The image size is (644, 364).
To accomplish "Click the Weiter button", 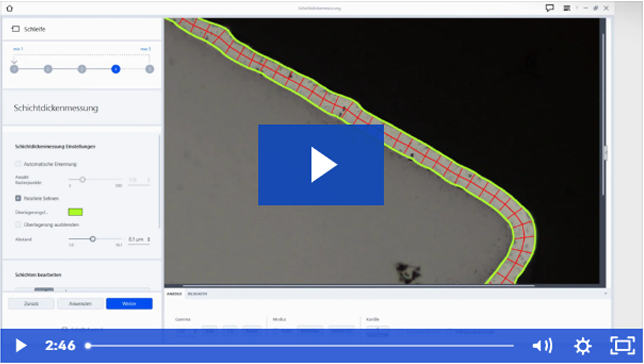I will click(x=129, y=304).
